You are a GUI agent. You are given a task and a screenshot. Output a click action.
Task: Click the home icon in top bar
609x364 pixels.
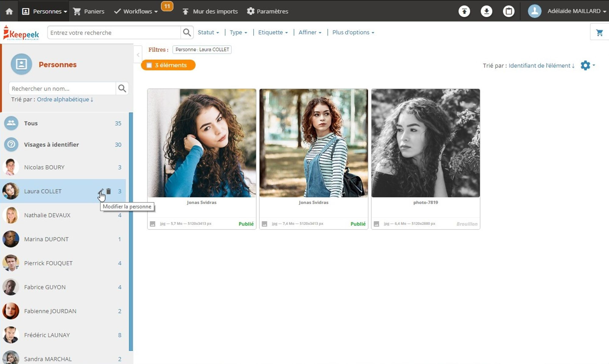9,11
